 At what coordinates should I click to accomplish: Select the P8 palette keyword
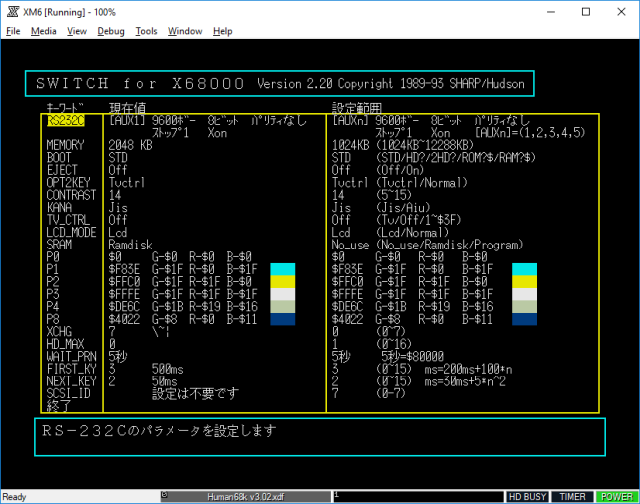coord(53,319)
